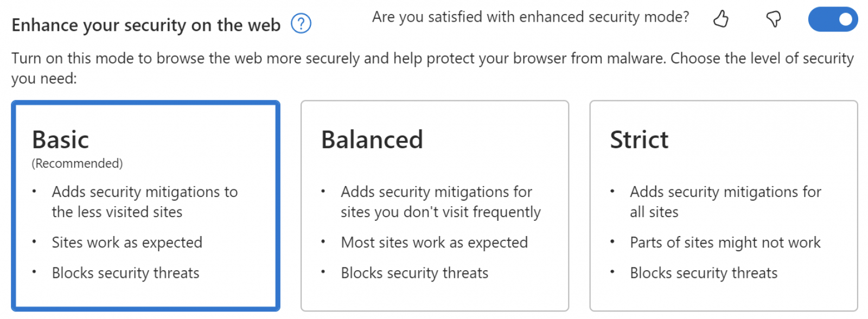Click the thumbs up feedback icon

coord(720,19)
